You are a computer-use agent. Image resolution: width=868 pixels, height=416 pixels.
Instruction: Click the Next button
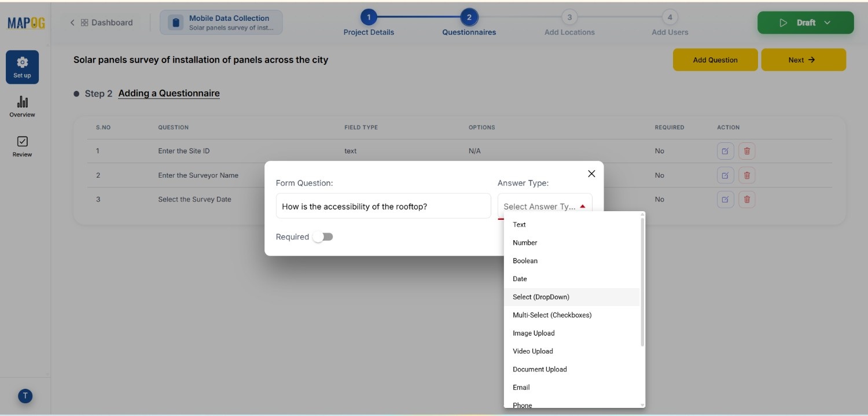tap(803, 60)
